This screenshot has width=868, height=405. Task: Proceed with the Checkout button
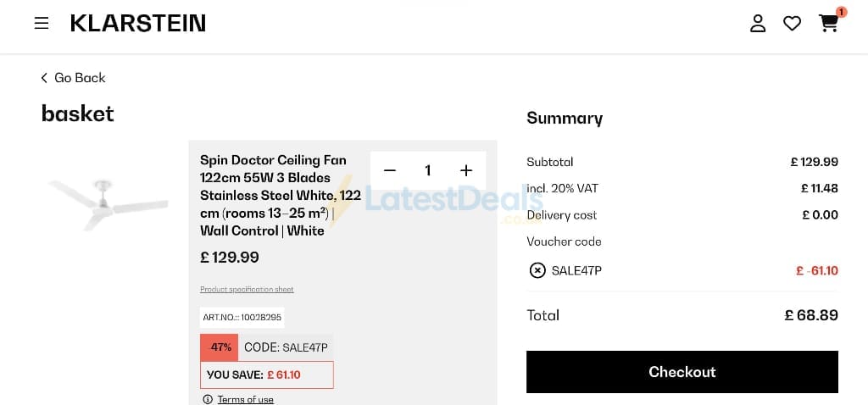682,372
